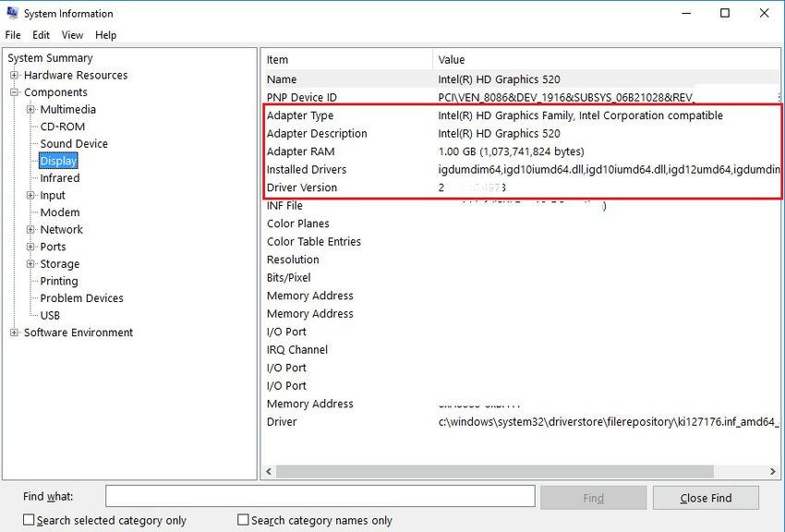Expand the Input node

coord(30,195)
